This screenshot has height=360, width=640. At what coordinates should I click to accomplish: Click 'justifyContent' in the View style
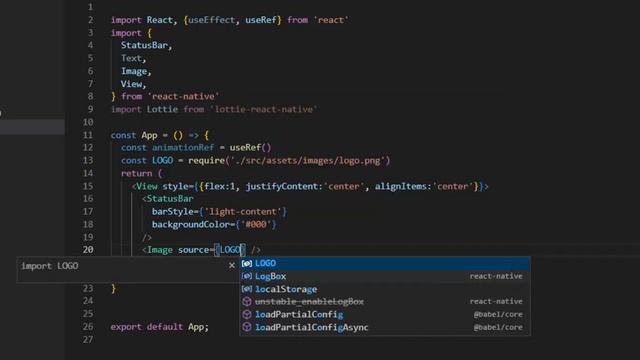pyautogui.click(x=282, y=187)
